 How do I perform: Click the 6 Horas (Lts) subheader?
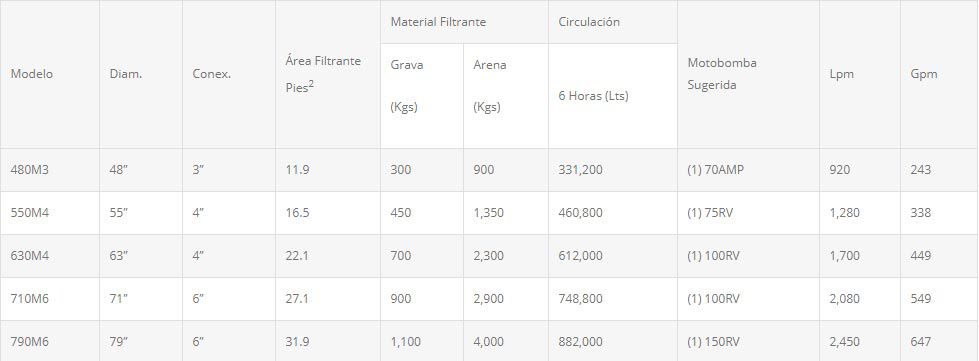593,96
